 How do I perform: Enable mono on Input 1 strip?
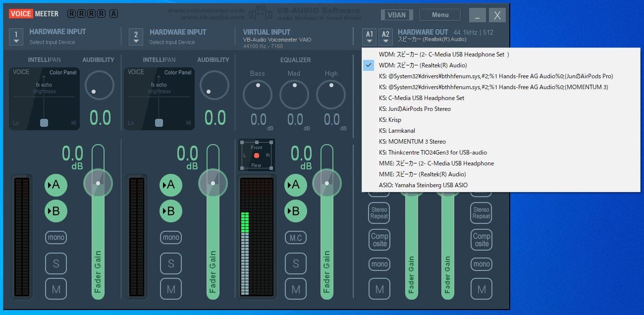[x=56, y=237]
